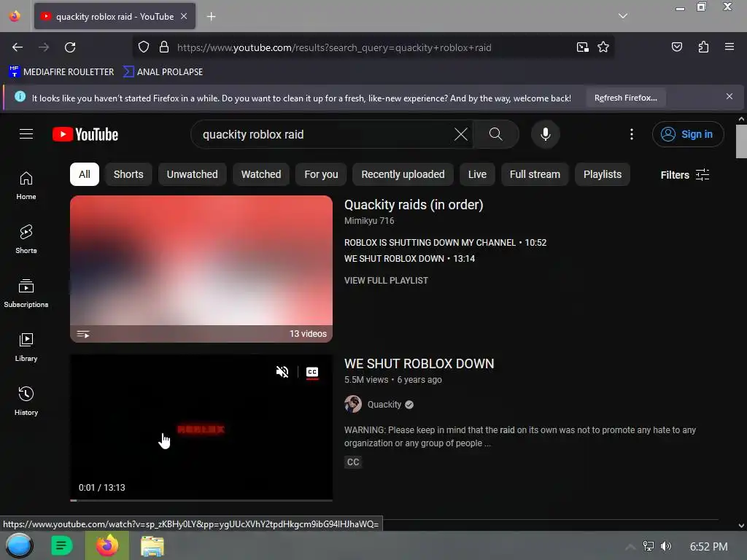The height and width of the screenshot is (560, 747).
Task: Open Shorts in the YouTube sidebar
Action: coord(26,239)
